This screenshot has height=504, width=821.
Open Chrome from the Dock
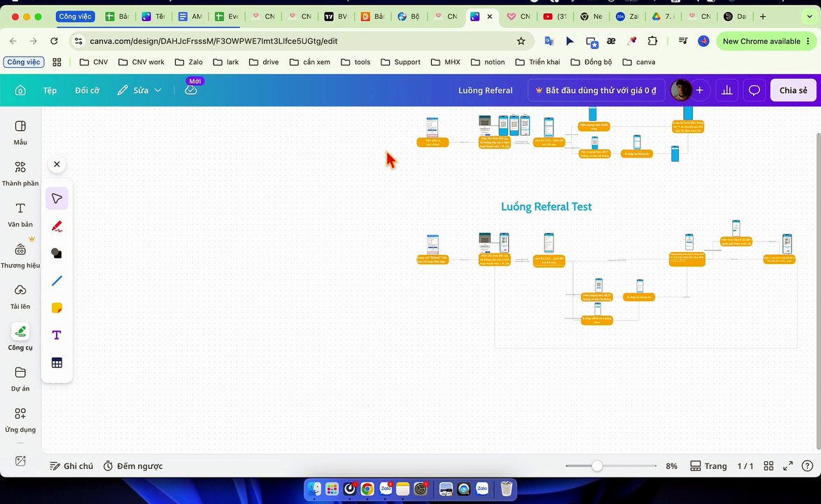[x=367, y=489]
